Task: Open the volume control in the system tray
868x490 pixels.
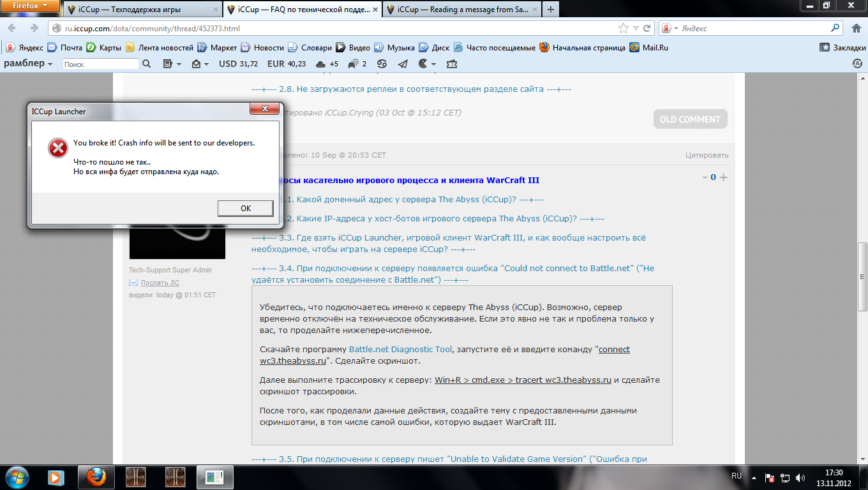Action: tap(800, 477)
